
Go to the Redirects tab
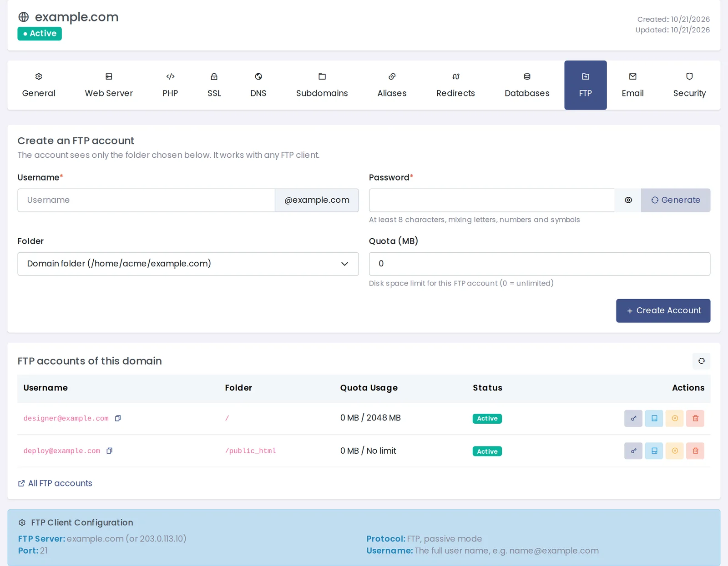click(455, 85)
